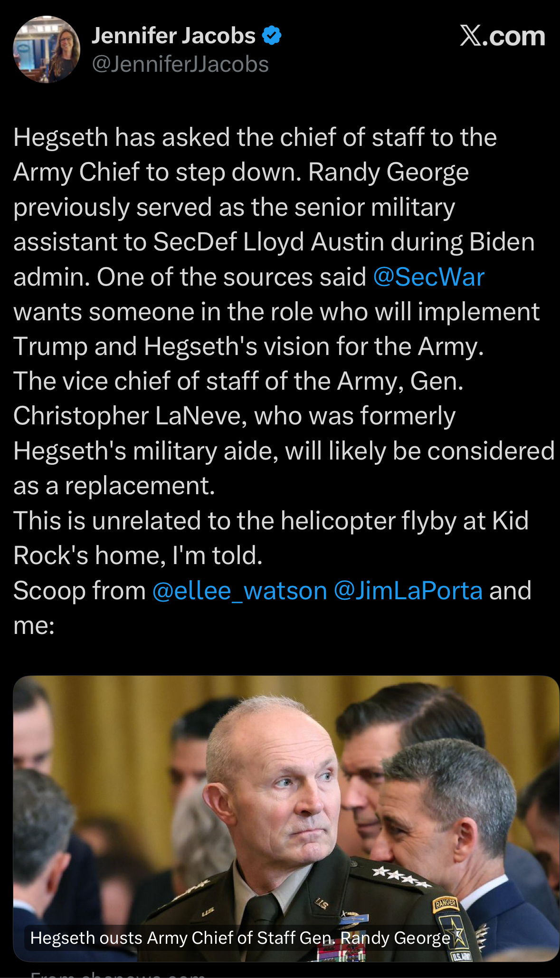The height and width of the screenshot is (978, 560).
Task: Click the U.S. collar pin on uniform
Action: 321,902
